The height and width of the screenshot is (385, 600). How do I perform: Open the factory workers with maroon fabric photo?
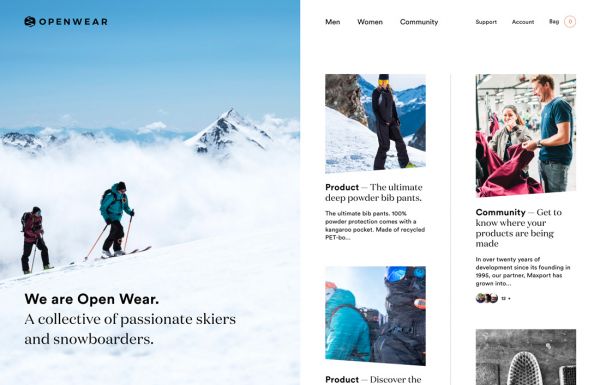(x=526, y=135)
